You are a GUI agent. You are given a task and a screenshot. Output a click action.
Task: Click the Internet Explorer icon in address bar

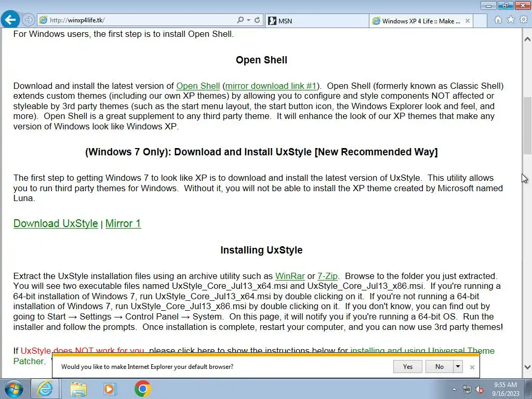(x=43, y=20)
